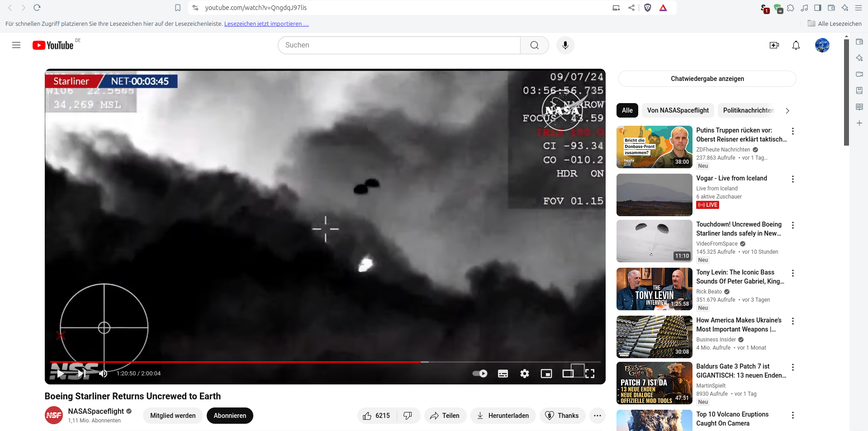Open the Vogar Live from Iceland title

(731, 178)
